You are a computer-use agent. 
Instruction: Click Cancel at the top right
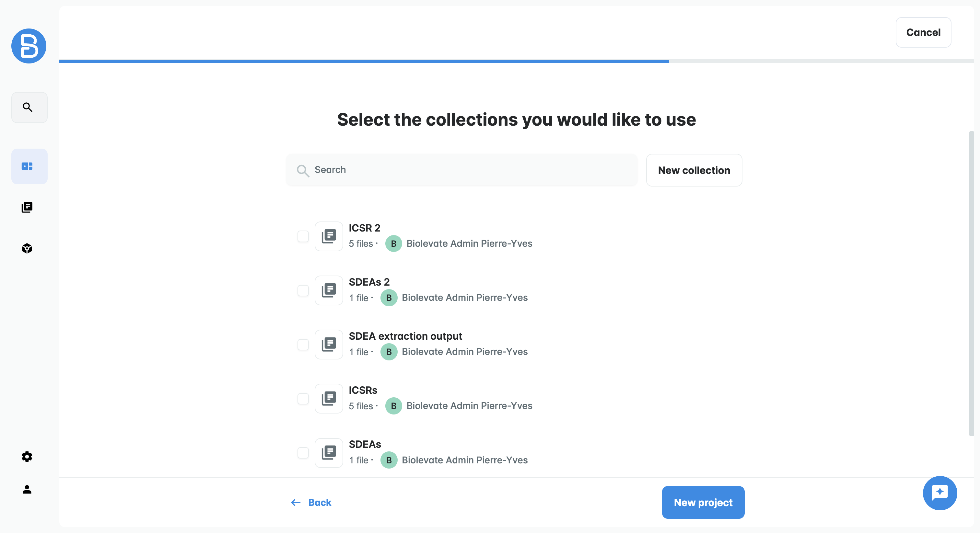pos(923,32)
